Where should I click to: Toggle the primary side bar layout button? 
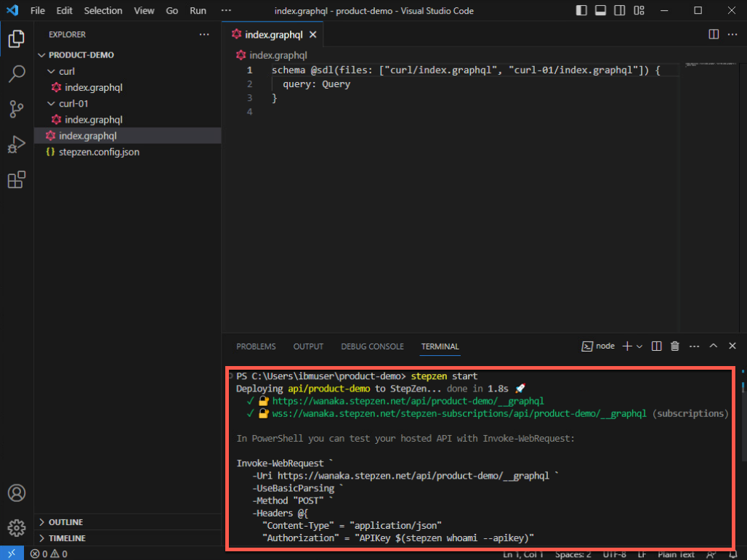(x=581, y=11)
